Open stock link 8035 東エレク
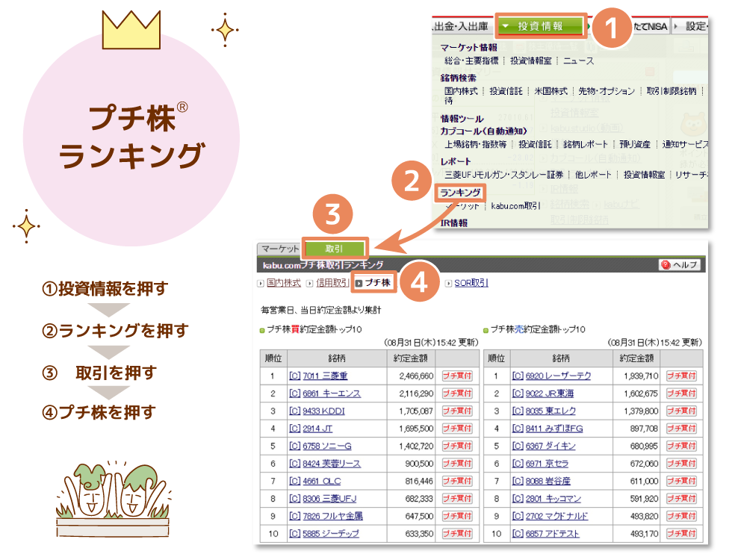732x560 pixels. (550, 411)
